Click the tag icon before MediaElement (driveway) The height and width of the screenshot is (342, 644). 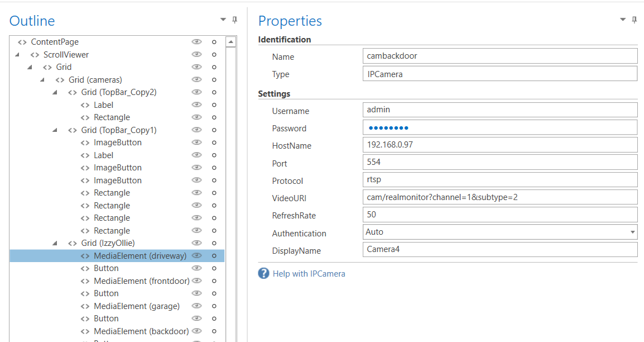click(85, 256)
